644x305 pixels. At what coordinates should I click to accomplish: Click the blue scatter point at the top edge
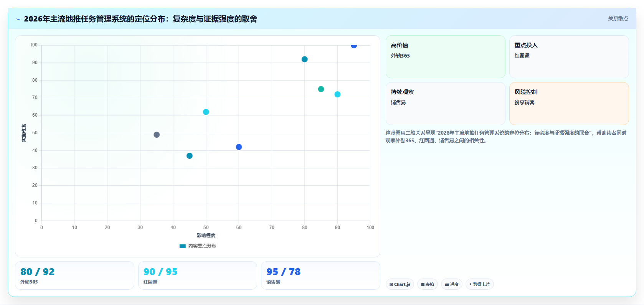(x=354, y=46)
